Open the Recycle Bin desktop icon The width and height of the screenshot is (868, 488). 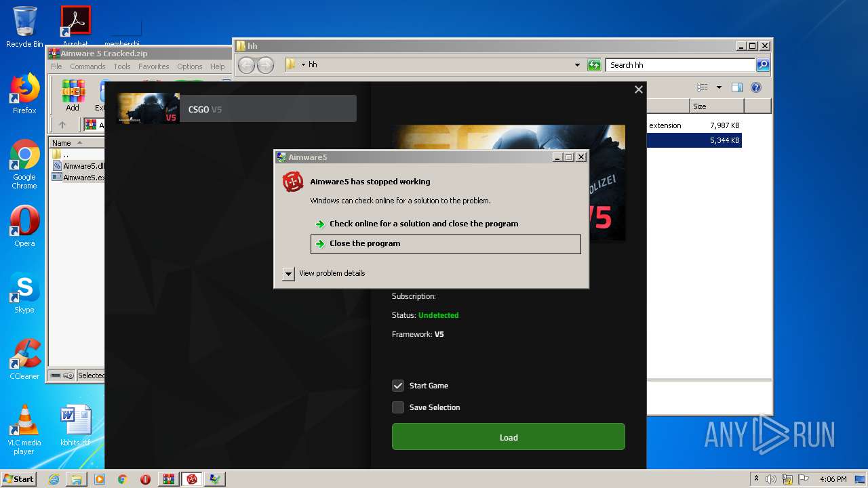(x=24, y=26)
